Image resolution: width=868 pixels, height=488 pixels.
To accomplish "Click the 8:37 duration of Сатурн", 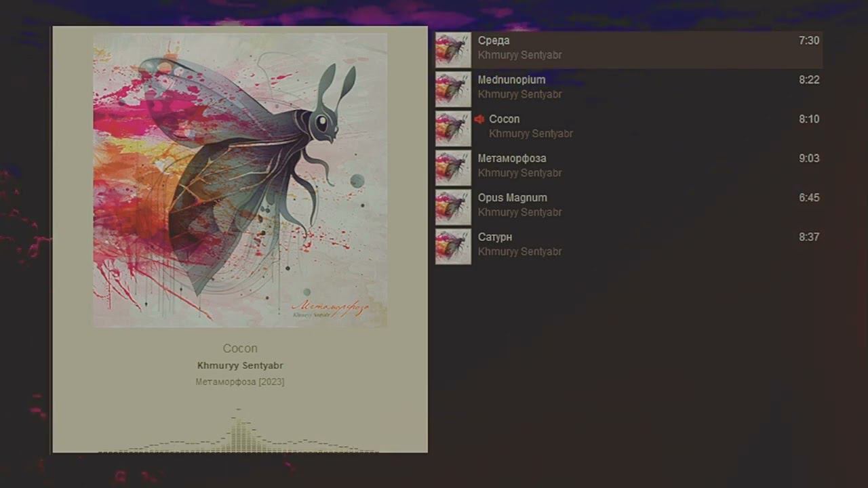I will 809,237.
